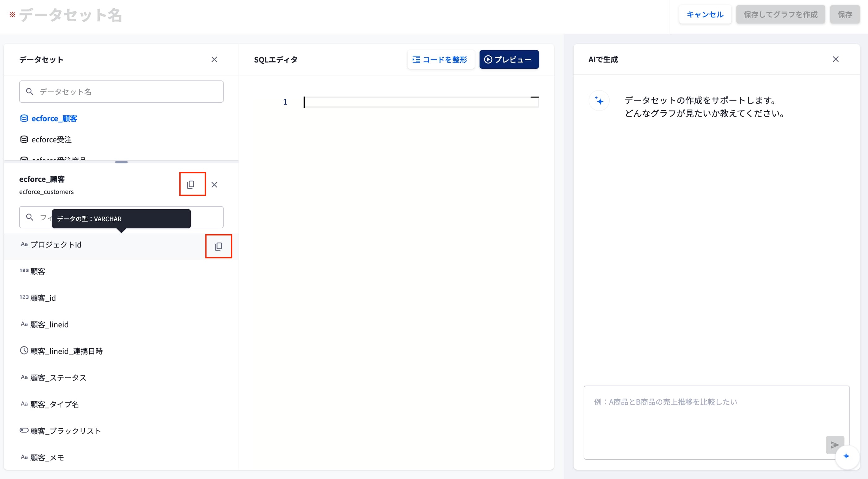Close the ecforce_顧客 field details panel
Image resolution: width=868 pixels, height=479 pixels.
pos(214,184)
